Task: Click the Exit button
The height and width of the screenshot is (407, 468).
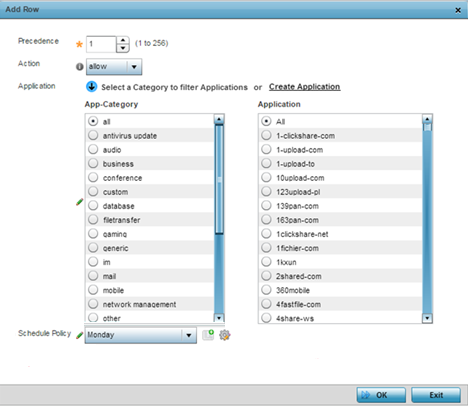Action: point(436,395)
